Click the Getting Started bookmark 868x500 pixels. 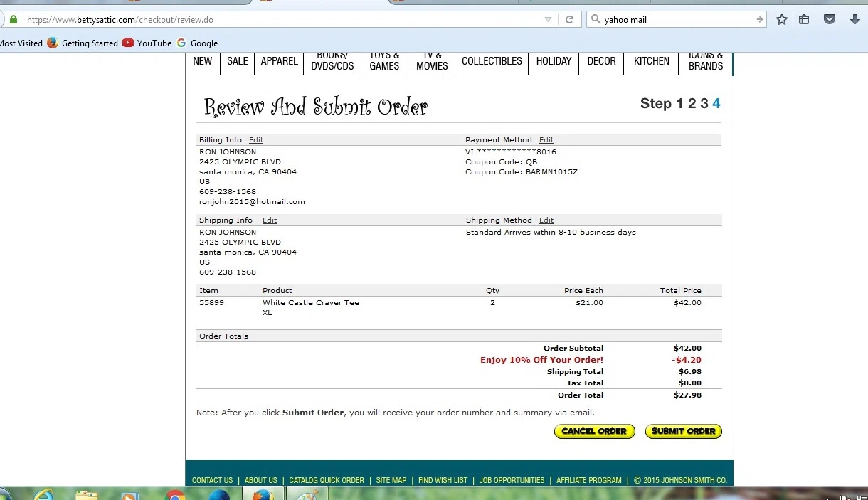tap(83, 43)
